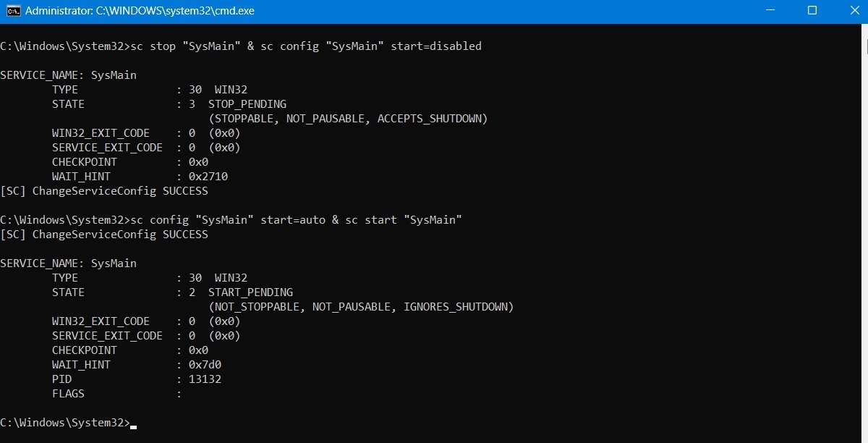Click the second ChangeServiceConfig SUCCESS message
The height and width of the screenshot is (443, 868).
click(x=103, y=234)
